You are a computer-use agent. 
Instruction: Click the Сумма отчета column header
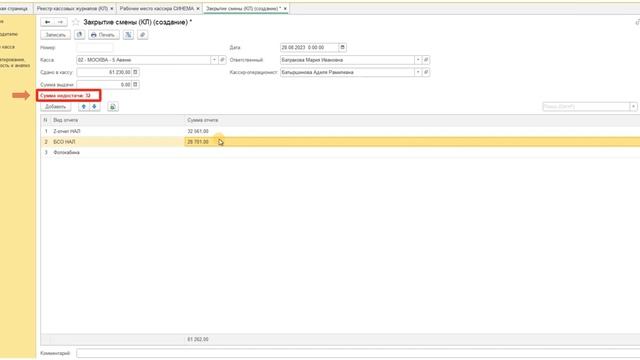click(202, 120)
